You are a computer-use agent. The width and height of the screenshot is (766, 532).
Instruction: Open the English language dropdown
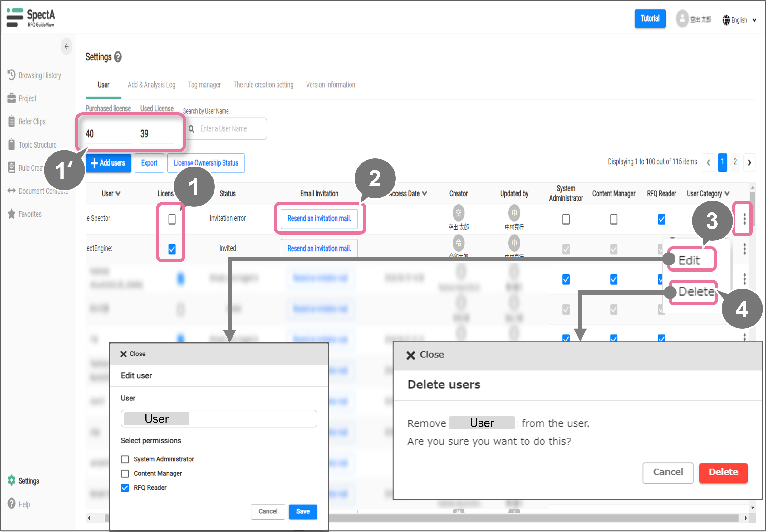(x=739, y=20)
